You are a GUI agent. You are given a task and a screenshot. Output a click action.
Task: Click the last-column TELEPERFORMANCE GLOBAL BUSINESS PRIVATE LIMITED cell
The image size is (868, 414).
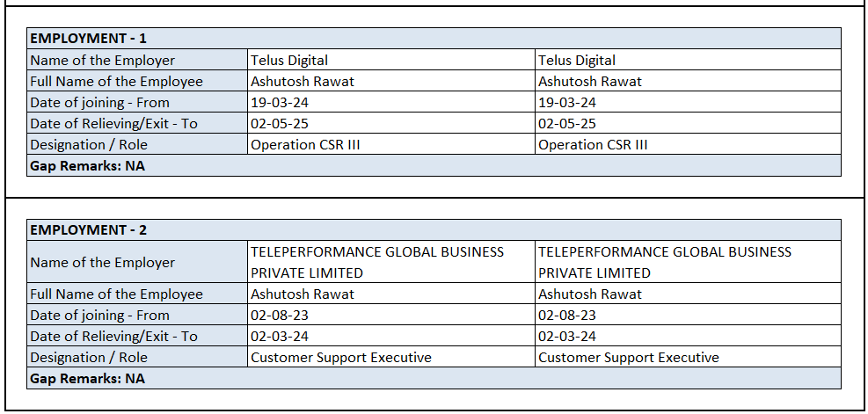click(665, 262)
